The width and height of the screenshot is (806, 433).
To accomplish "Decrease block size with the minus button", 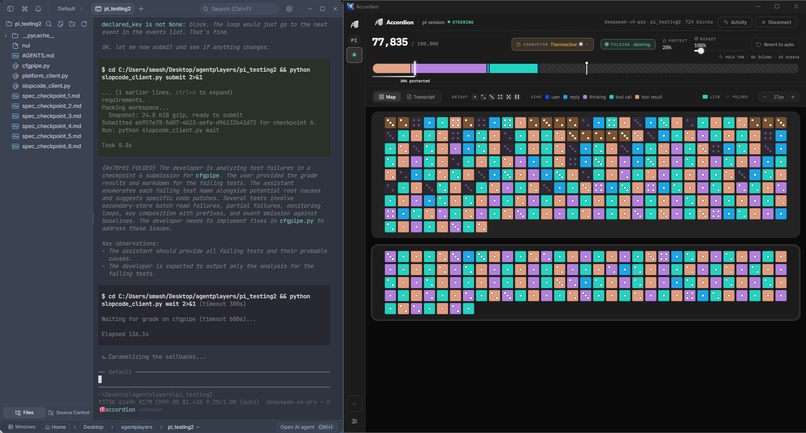I will click(765, 97).
